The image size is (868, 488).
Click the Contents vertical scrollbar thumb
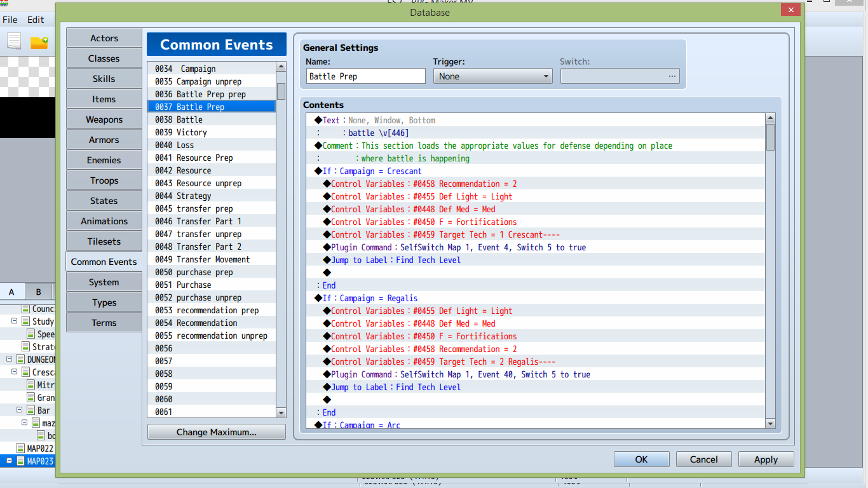pyautogui.click(x=771, y=137)
